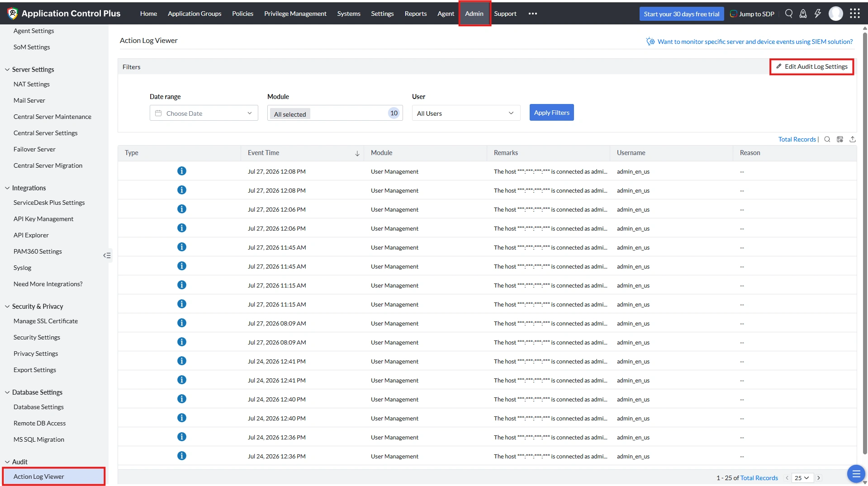Click Jump to SDP link
This screenshot has height=486, width=868.
coord(752,14)
